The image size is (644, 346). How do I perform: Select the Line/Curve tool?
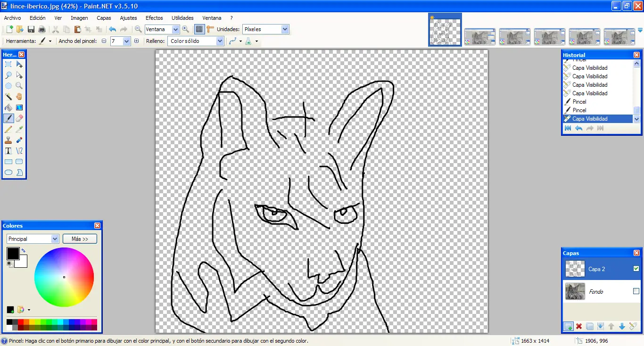coord(19,151)
